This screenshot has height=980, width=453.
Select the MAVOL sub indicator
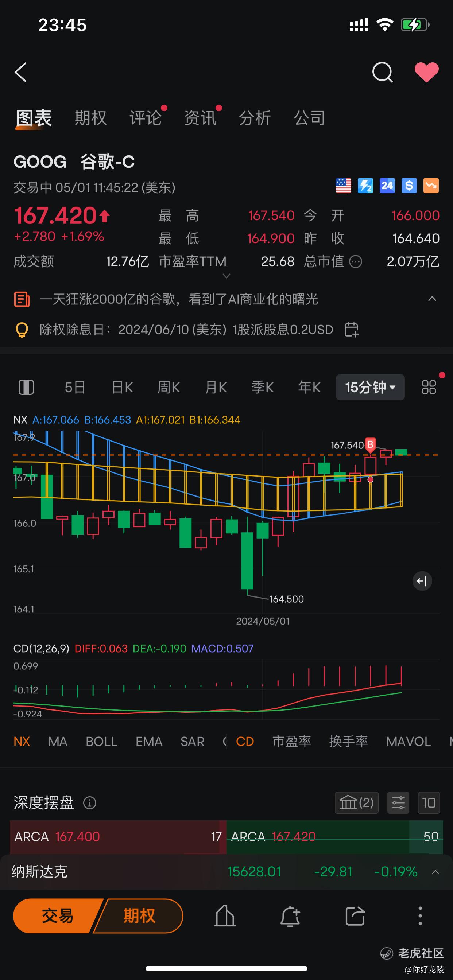[x=409, y=741]
